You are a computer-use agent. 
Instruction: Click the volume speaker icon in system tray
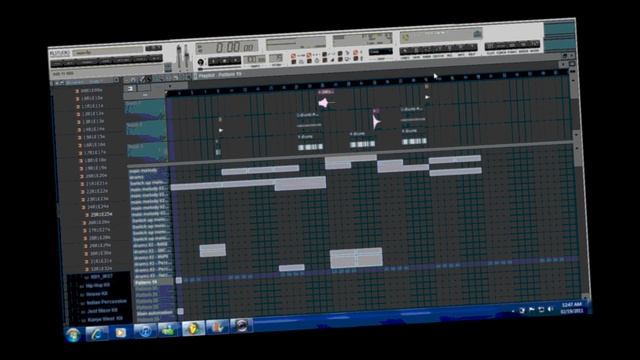[x=550, y=309]
